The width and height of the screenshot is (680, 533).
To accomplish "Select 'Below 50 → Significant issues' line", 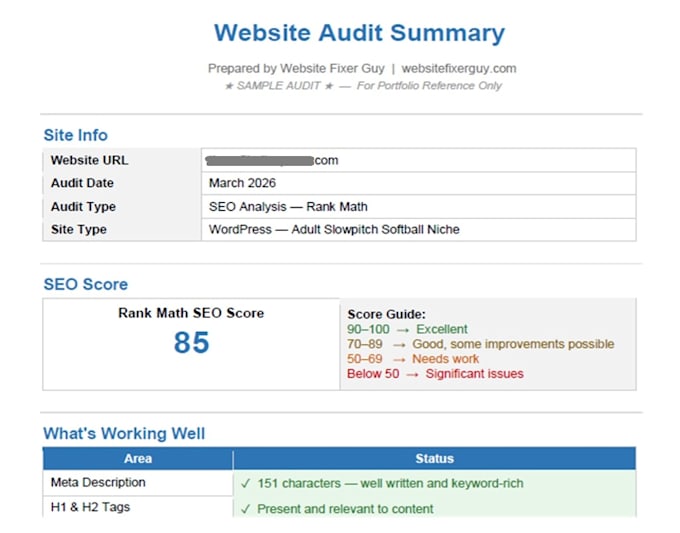I will coord(435,374).
